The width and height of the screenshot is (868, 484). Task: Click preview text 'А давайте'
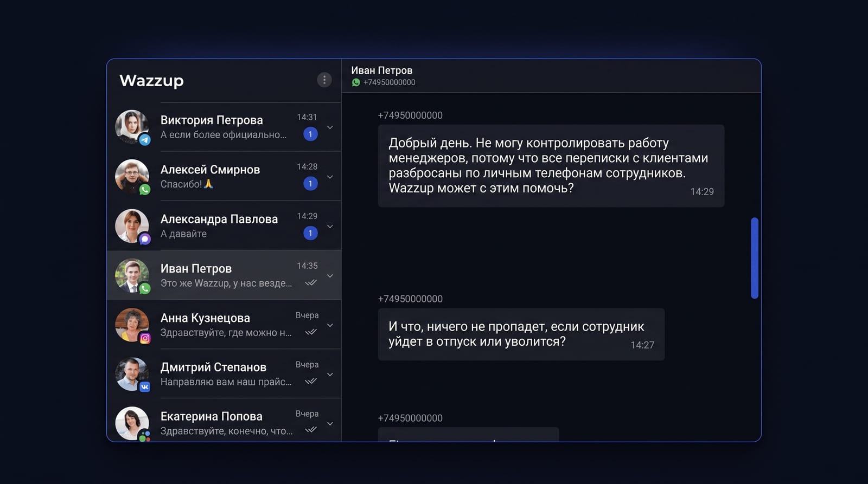point(183,234)
